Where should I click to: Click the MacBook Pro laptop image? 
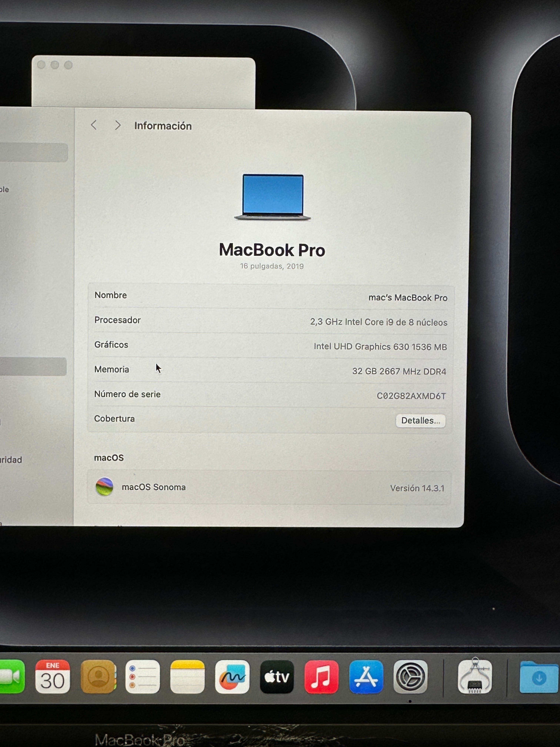272,197
